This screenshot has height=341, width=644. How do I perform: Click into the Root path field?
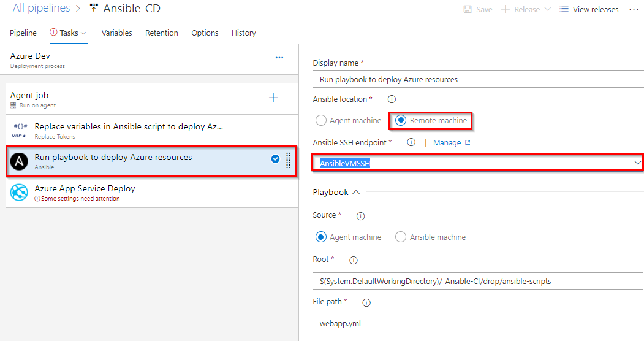pos(478,282)
